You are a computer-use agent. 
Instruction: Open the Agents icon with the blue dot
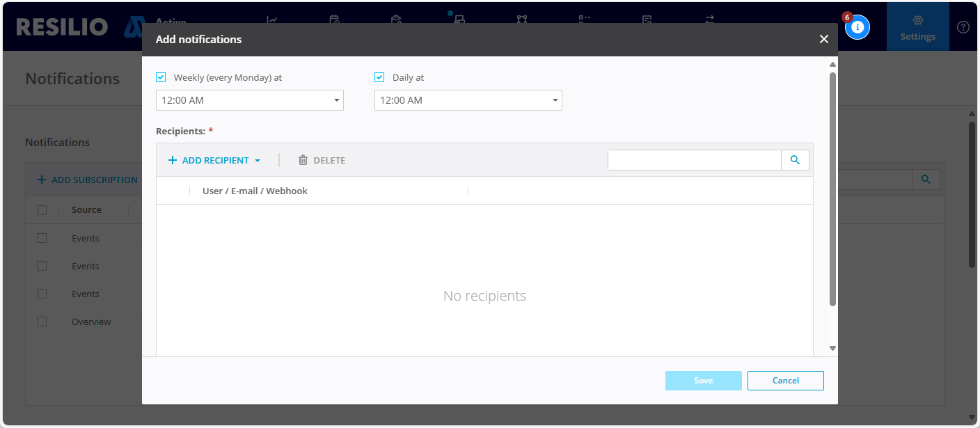click(x=457, y=21)
